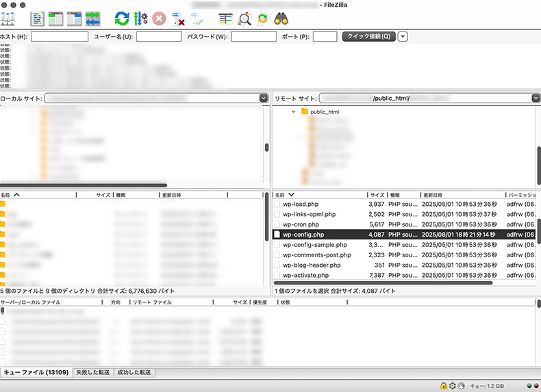Click the refresh file lists icon

click(x=122, y=18)
